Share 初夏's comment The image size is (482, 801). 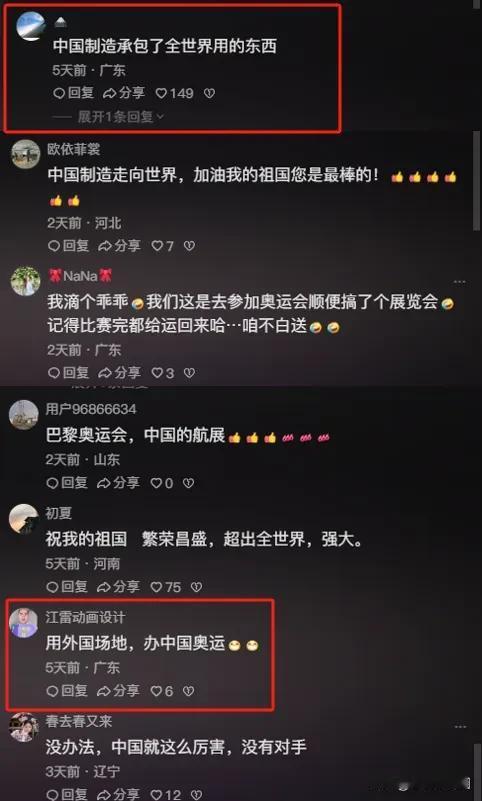coord(118,587)
